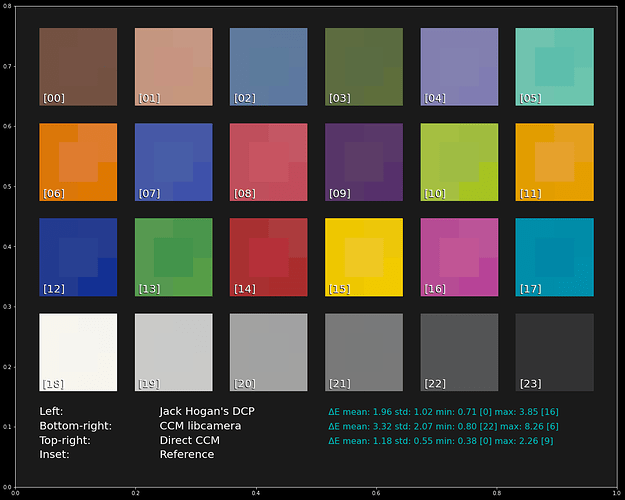
Task: Click the magenta swatch [16]
Action: 459,257
